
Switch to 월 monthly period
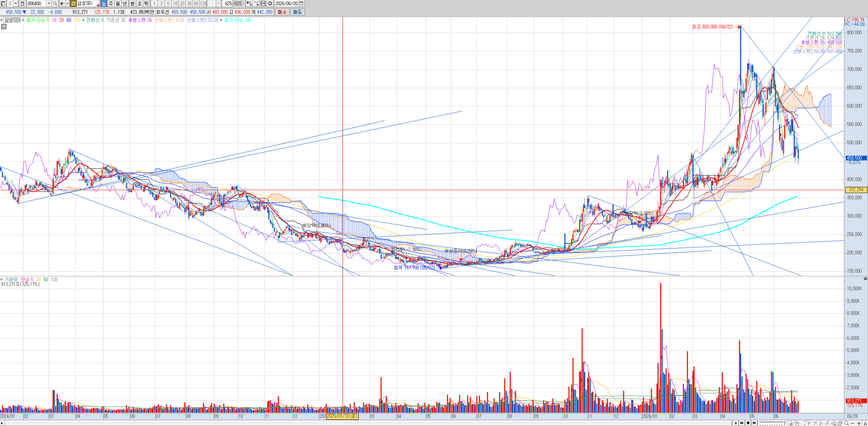tap(118, 3)
